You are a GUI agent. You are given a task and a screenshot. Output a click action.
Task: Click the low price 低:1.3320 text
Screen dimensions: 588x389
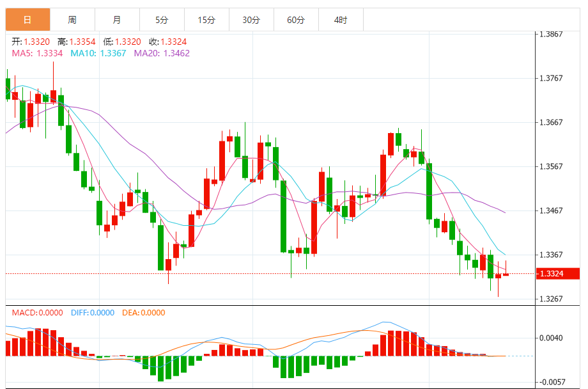coord(122,42)
